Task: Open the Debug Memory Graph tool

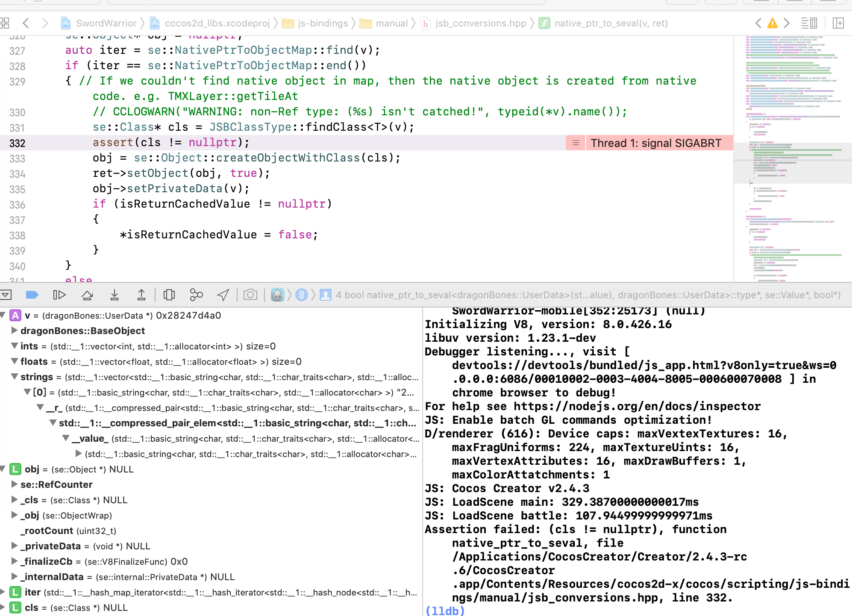Action: (x=196, y=295)
